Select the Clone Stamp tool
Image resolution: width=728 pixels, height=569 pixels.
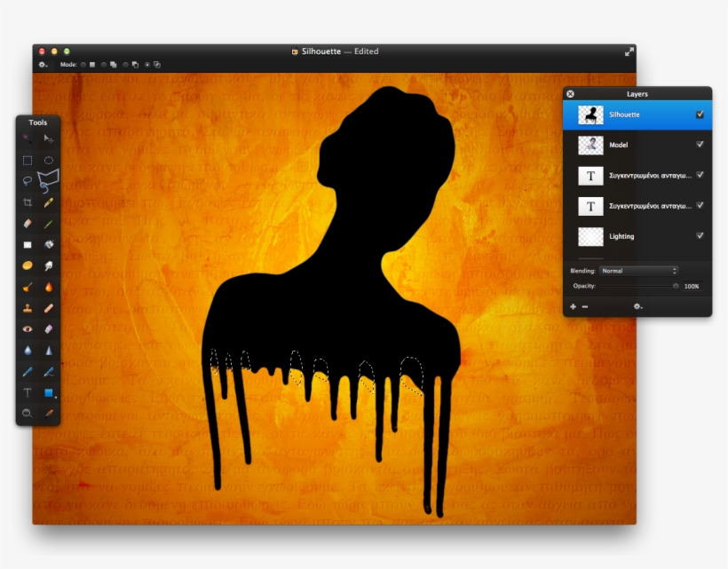pos(26,306)
